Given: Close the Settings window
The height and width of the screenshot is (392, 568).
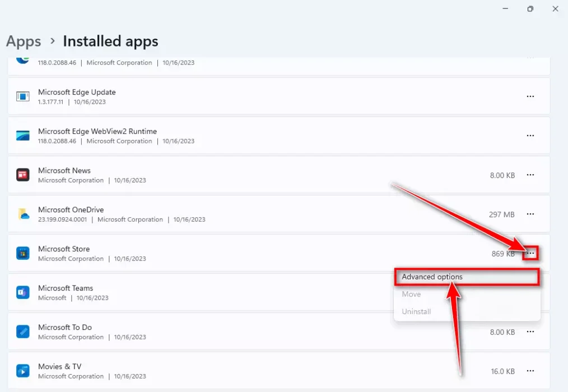Looking at the screenshot, I should (555, 9).
